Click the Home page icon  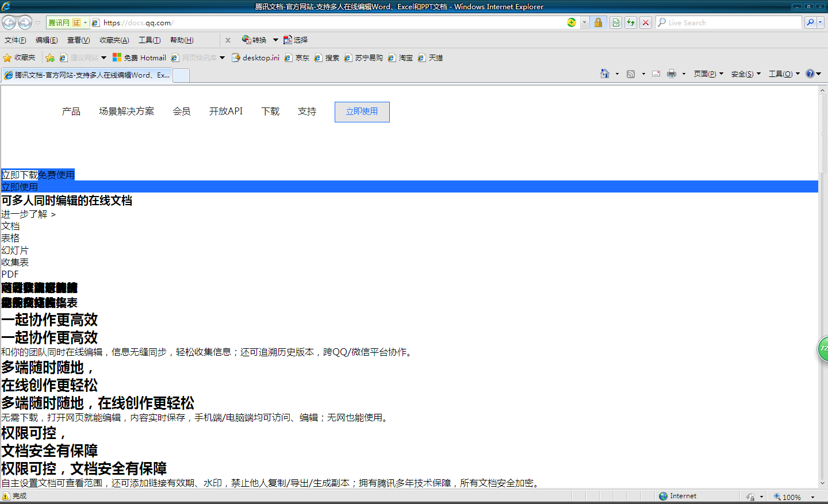604,74
